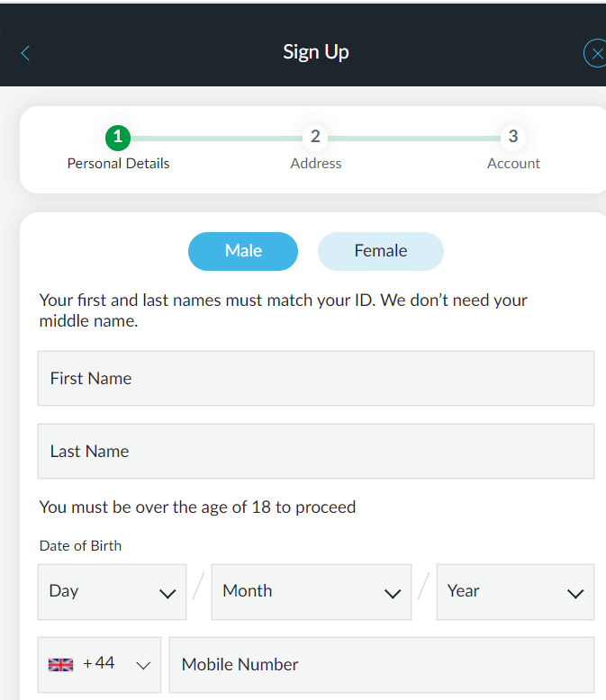
Task: Open the Day dropdown
Action: [112, 592]
